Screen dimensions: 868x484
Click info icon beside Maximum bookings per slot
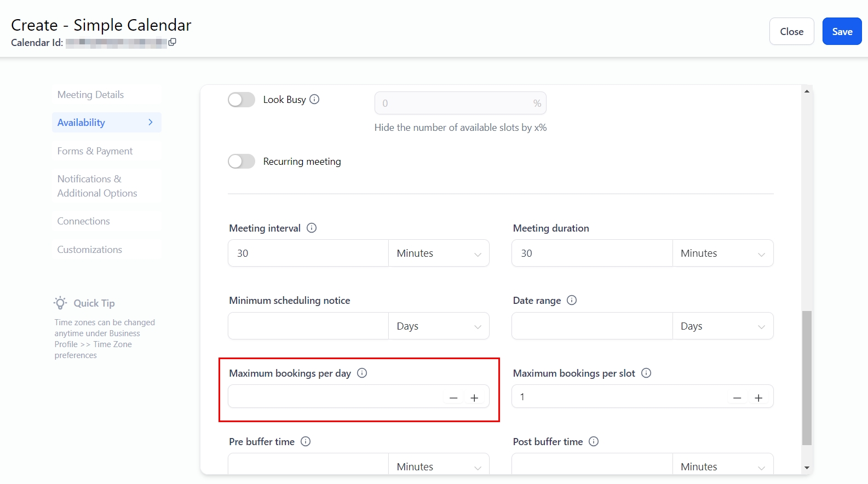646,373
